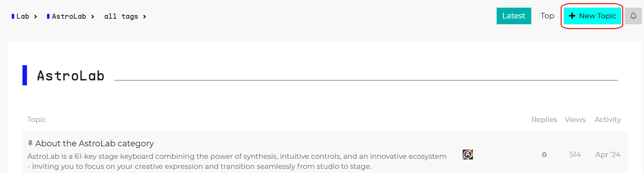This screenshot has width=644, height=173.
Task: Click the Topic column header
Action: 37,120
